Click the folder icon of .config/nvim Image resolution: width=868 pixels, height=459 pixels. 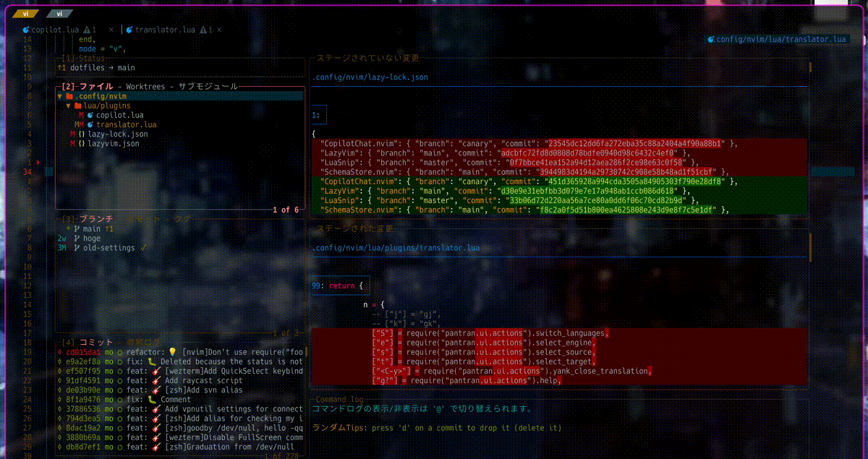tap(69, 96)
